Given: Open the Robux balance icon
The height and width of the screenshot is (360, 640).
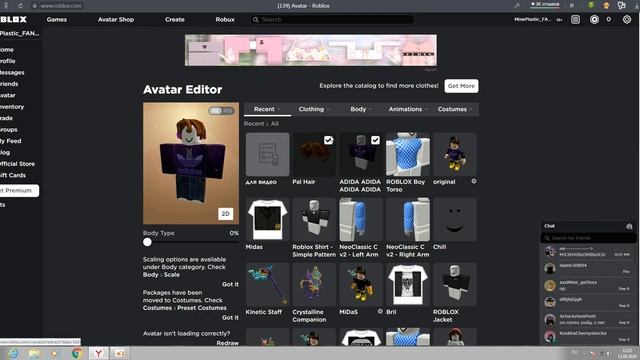Looking at the screenshot, I should (594, 19).
